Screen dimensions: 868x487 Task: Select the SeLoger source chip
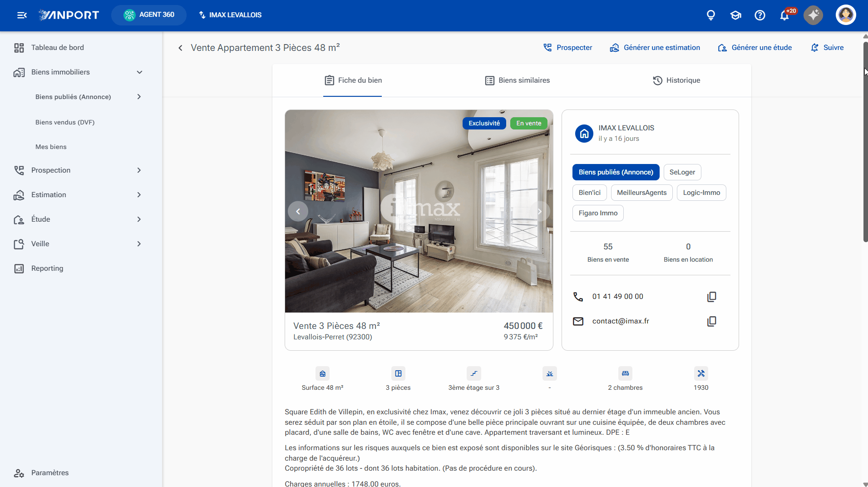(x=682, y=172)
